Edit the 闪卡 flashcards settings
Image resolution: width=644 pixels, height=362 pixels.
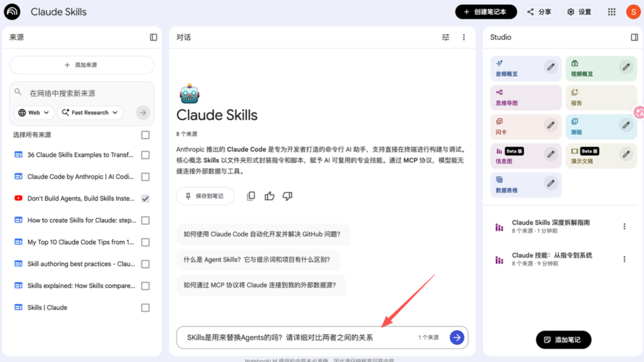tap(551, 125)
